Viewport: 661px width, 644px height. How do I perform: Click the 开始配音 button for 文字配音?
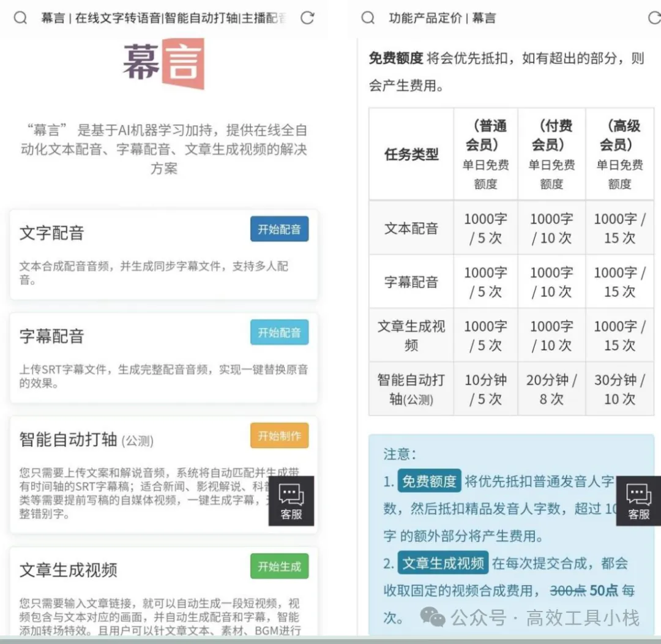pyautogui.click(x=280, y=229)
